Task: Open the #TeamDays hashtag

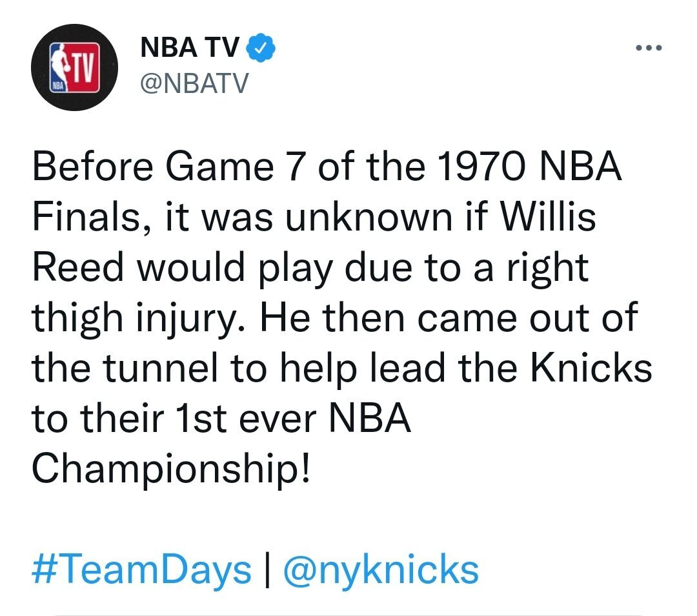Action: [x=141, y=570]
